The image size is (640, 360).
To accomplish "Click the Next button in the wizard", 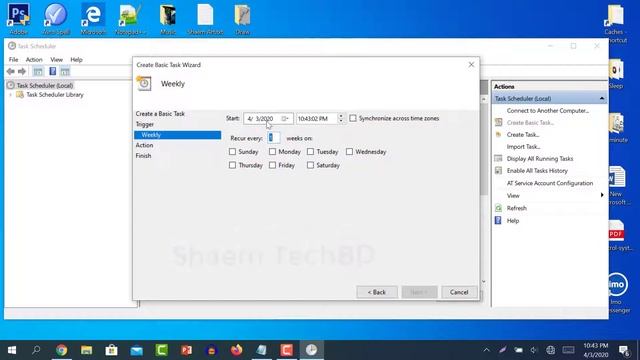I will (419, 292).
